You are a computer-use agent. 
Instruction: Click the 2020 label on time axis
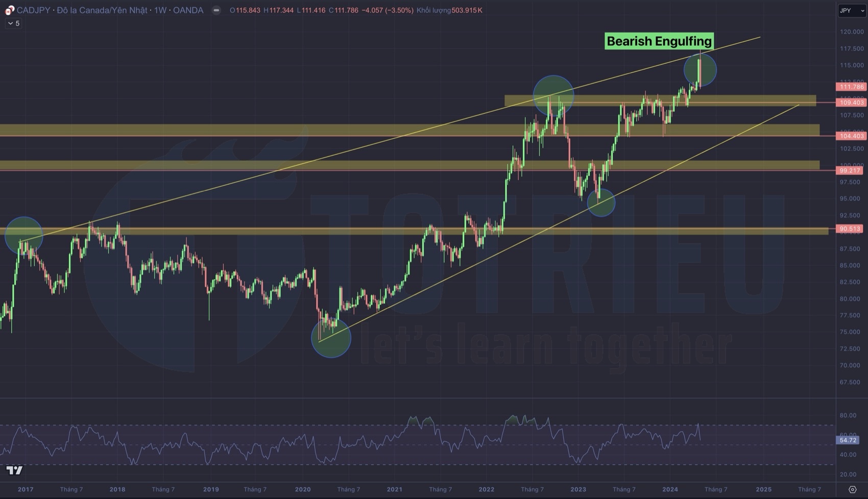tap(303, 489)
